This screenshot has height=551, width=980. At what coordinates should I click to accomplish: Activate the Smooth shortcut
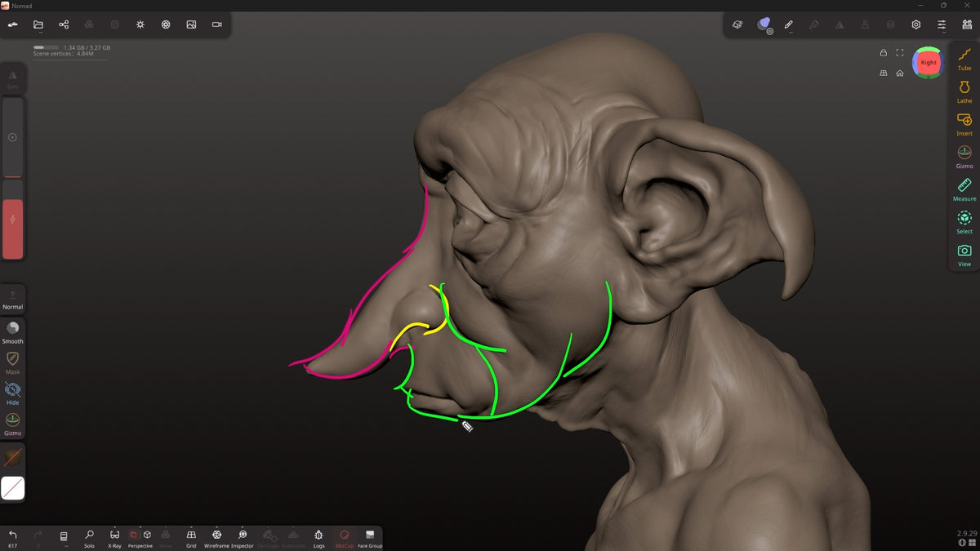tap(13, 331)
